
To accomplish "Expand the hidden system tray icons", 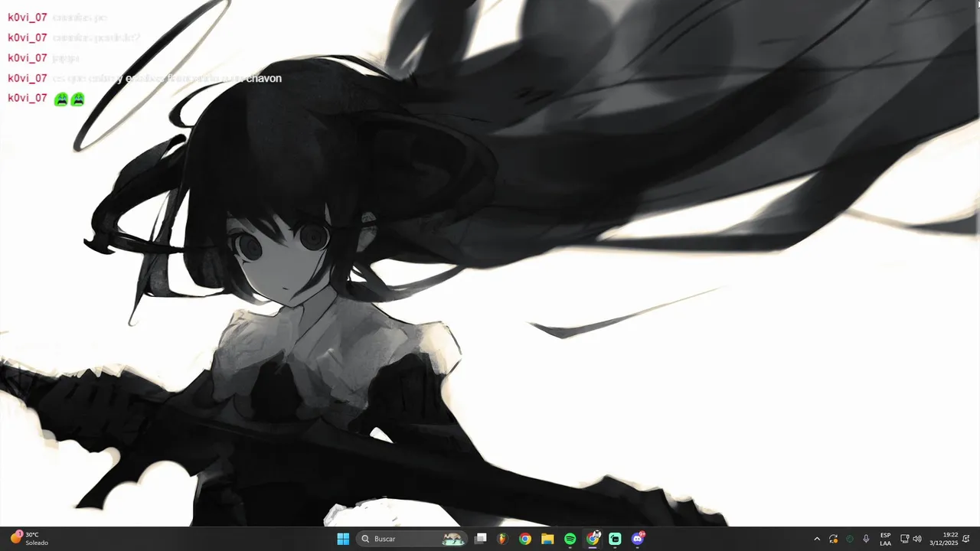I will coord(817,539).
